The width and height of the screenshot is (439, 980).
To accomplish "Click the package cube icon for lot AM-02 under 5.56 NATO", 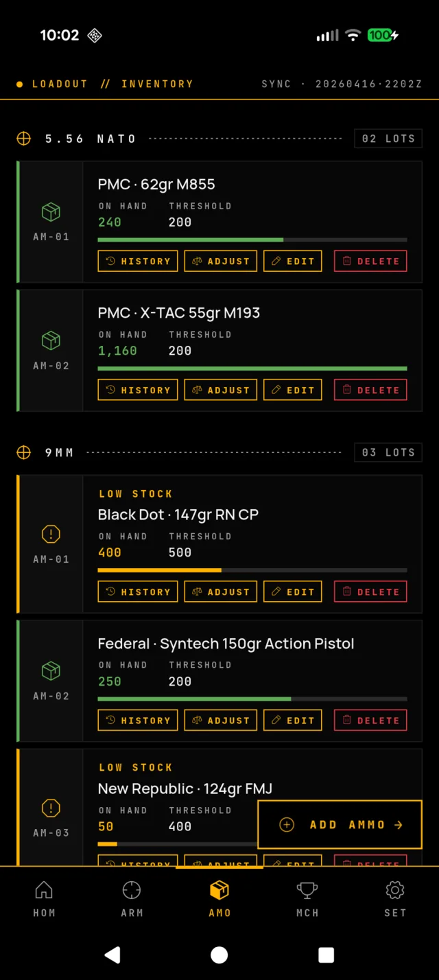I will 51,340.
